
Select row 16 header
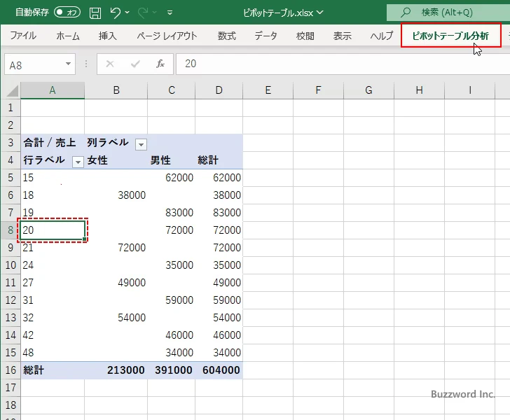coord(11,370)
